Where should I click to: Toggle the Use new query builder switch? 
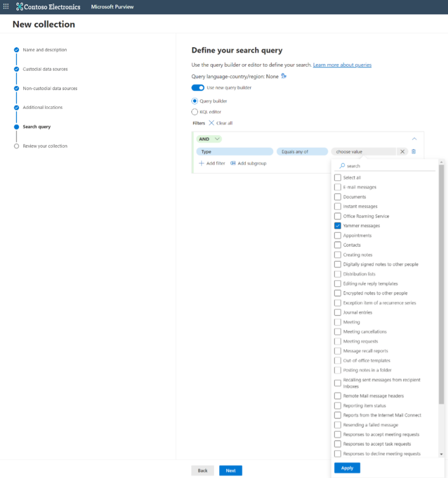coord(197,87)
